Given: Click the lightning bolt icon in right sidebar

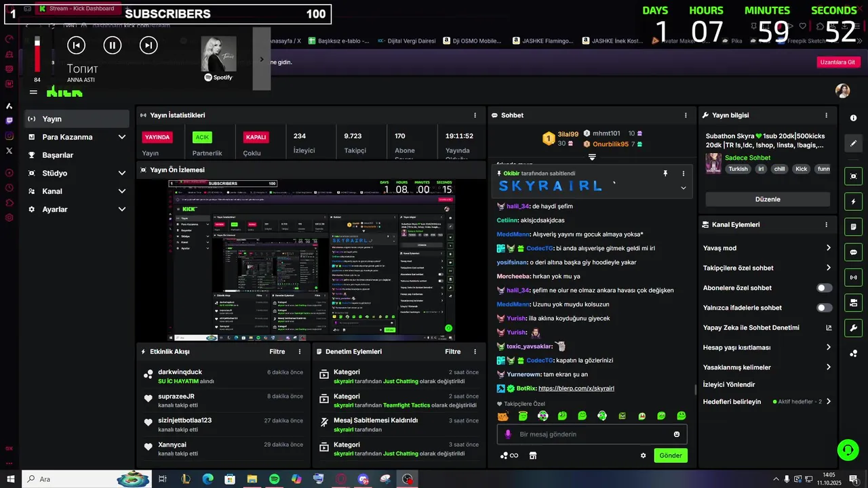Looking at the screenshot, I should 853,202.
